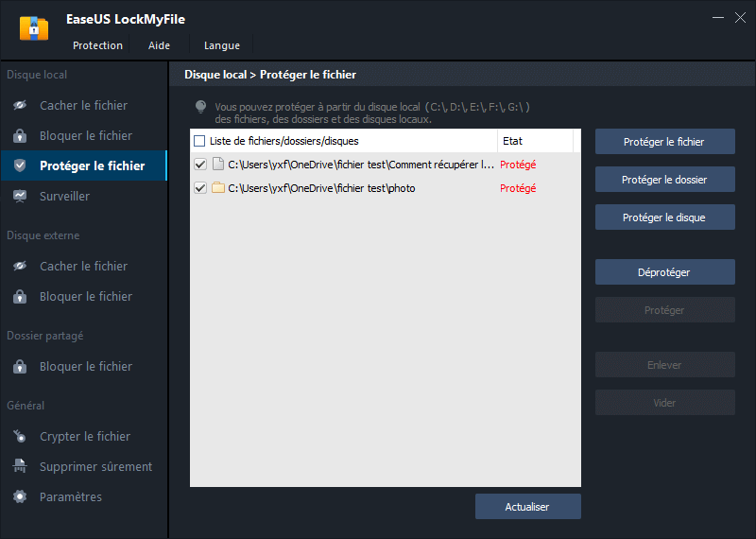Viewport: 756px width, 539px height.
Task: Click the EaseUS LockMyFile logo icon
Action: (x=34, y=28)
